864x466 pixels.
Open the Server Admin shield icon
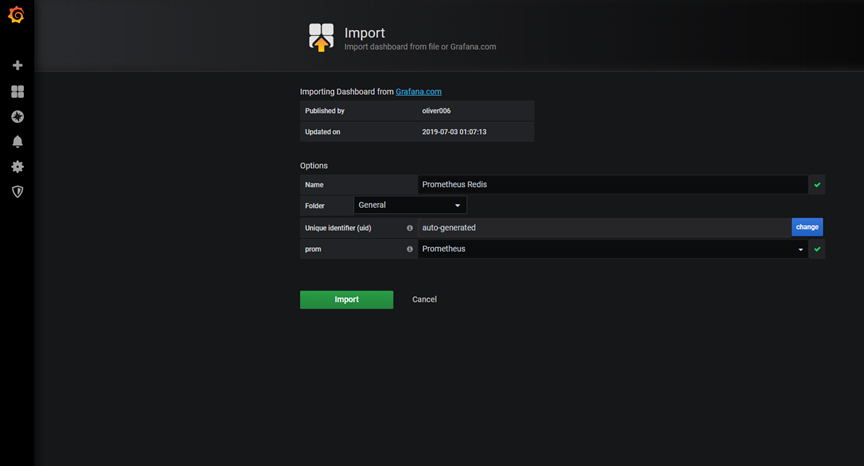tap(18, 192)
